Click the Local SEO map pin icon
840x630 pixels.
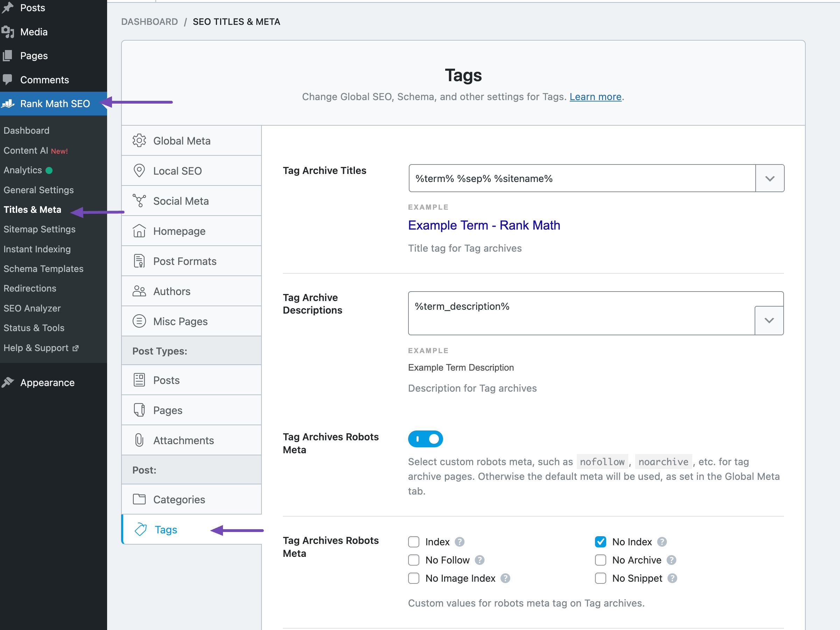coord(139,170)
